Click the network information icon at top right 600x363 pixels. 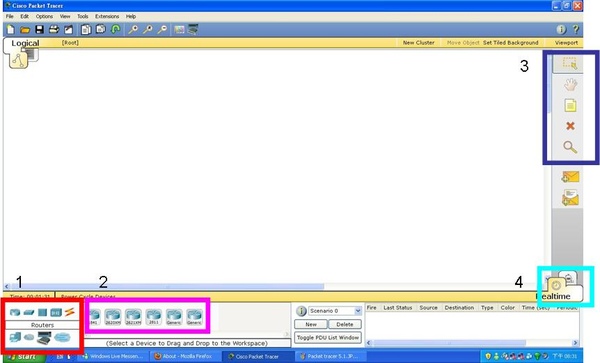click(561, 29)
